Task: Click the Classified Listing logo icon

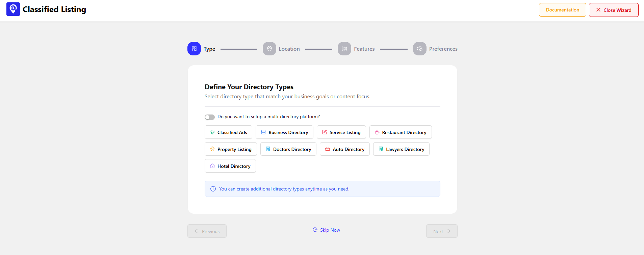Action: point(13,9)
